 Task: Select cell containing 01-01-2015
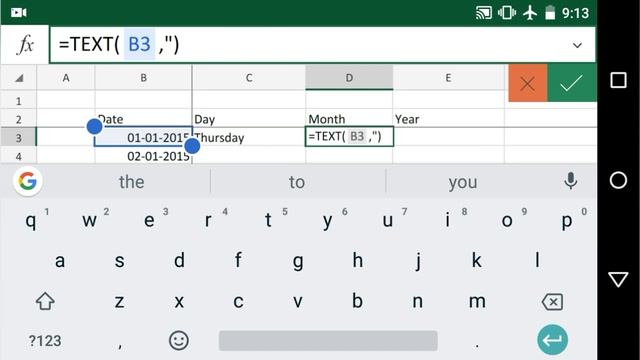tap(143, 137)
